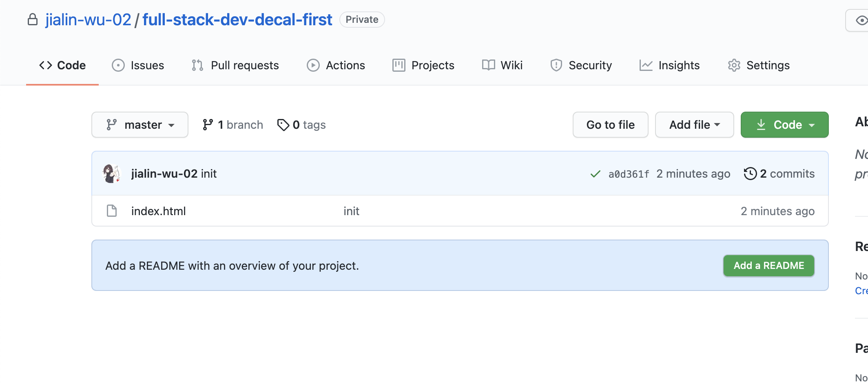Open the jialin-wu-02 commit author link
Screen dimensions: 868x383
coord(164,174)
